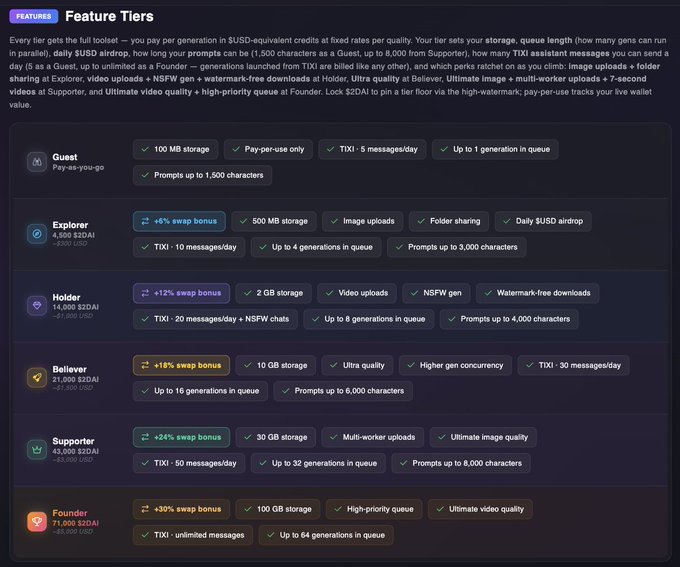Click the 100 MB storage chip

click(x=176, y=149)
